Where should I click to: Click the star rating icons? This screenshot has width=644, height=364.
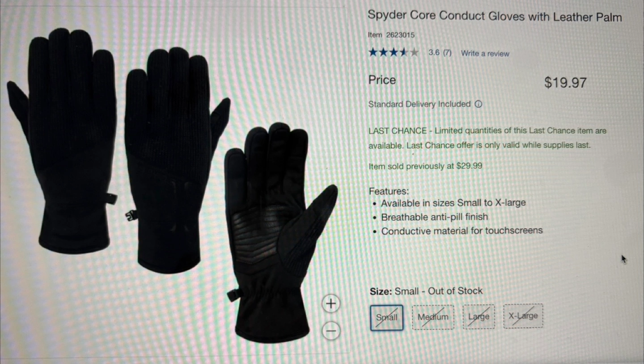[x=394, y=53]
